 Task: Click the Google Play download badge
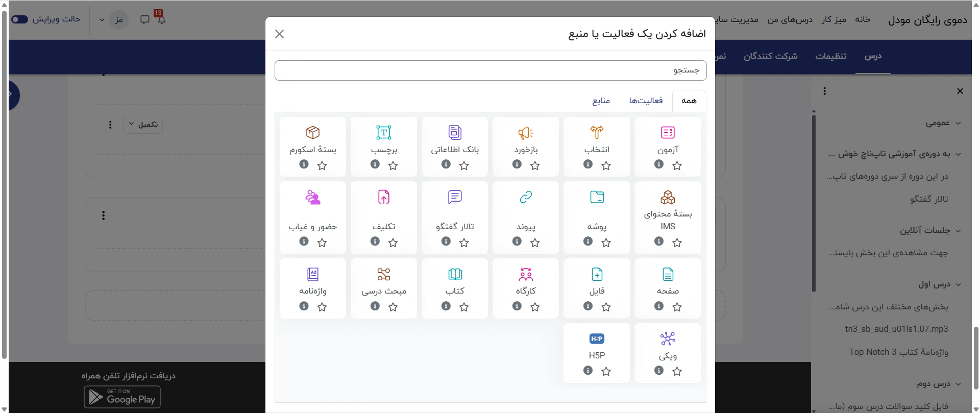tap(122, 397)
